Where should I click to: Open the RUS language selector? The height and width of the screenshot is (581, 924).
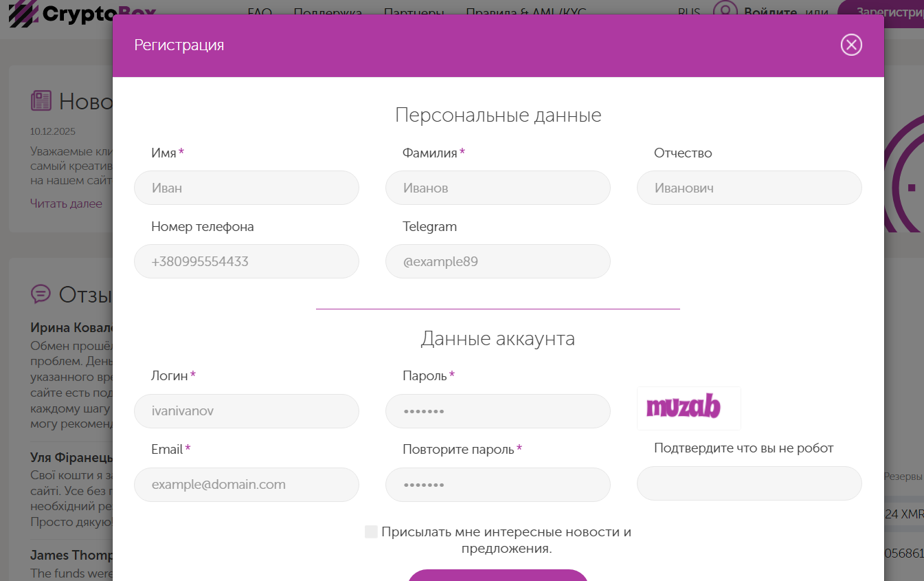(x=688, y=12)
